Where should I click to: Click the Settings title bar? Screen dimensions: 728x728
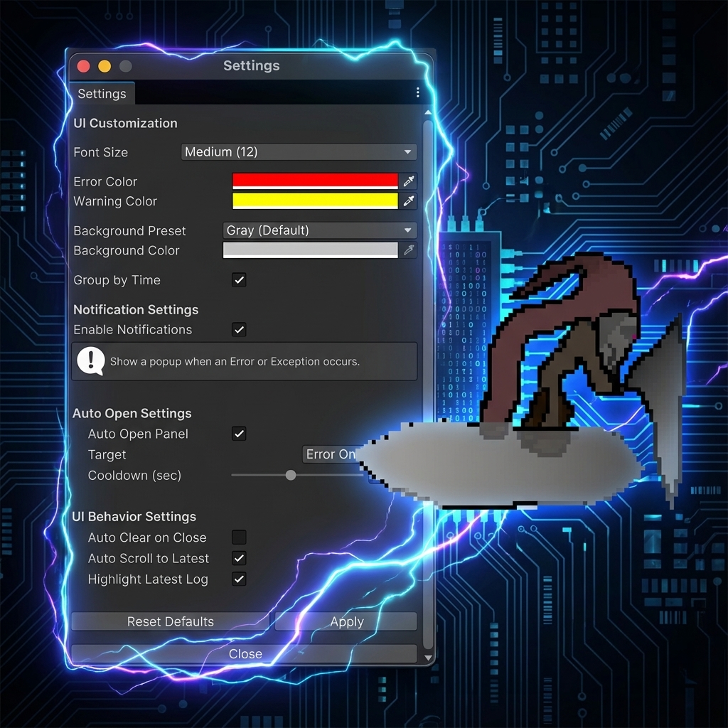click(x=251, y=65)
